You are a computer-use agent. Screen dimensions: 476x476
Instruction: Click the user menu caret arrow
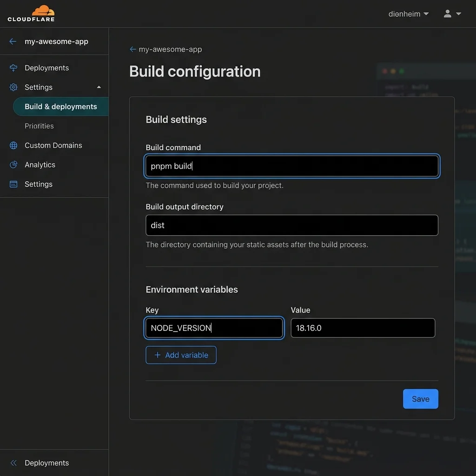458,13
